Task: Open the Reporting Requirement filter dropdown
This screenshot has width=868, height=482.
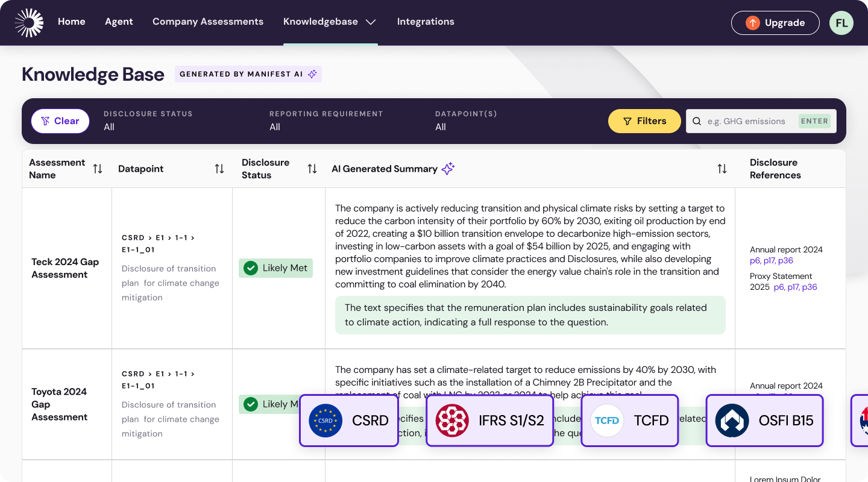Action: (325, 121)
